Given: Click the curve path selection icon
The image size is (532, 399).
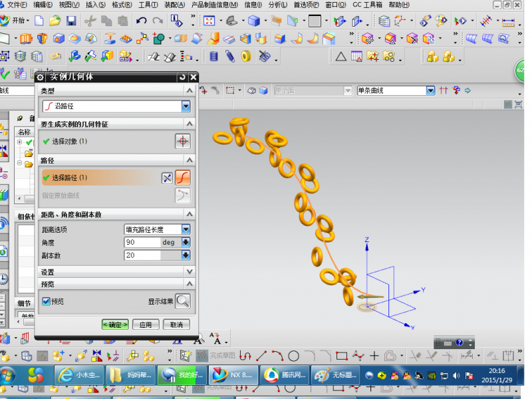Looking at the screenshot, I should coord(183,178).
